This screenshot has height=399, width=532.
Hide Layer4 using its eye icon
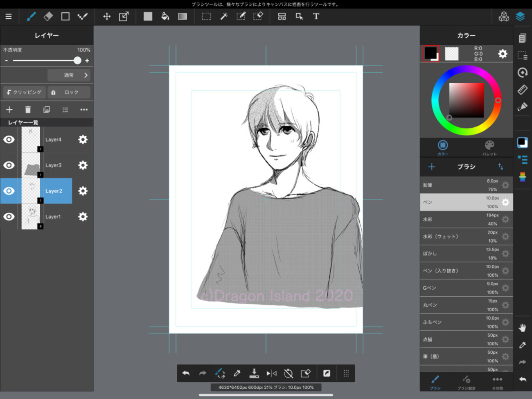tap(9, 140)
